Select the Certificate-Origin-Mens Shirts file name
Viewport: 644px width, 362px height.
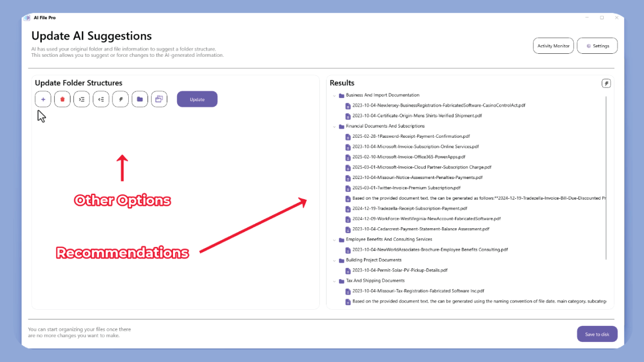(417, 116)
